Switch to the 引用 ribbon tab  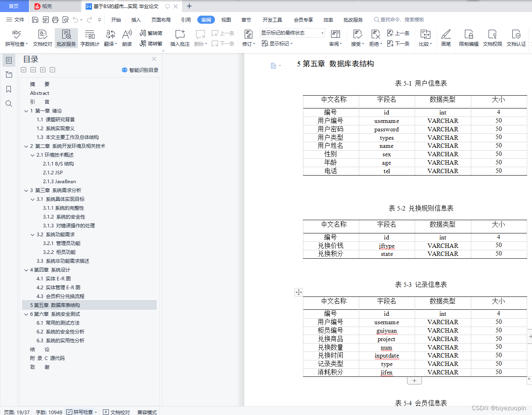pos(186,20)
